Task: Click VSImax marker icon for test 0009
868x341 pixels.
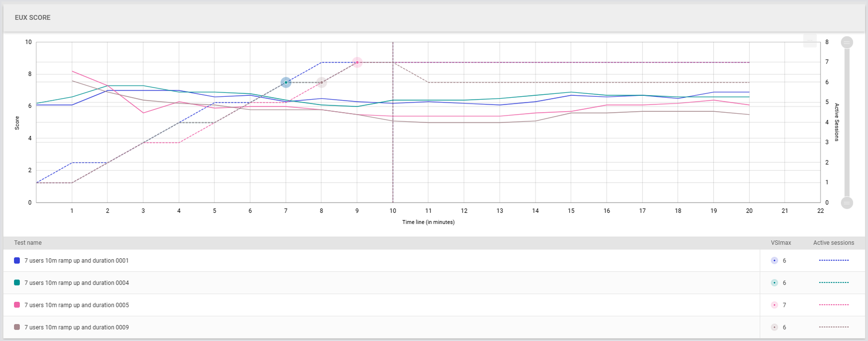Action: (774, 327)
